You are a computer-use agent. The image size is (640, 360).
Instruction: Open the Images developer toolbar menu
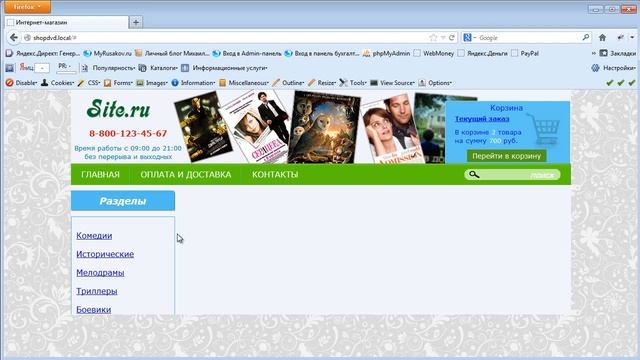(152, 83)
